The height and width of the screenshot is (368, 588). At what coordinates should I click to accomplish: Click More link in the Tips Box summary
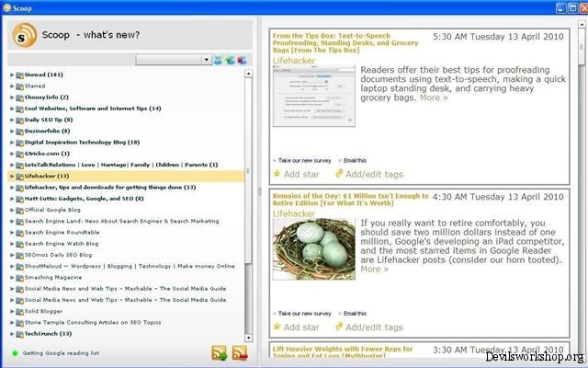tap(434, 98)
